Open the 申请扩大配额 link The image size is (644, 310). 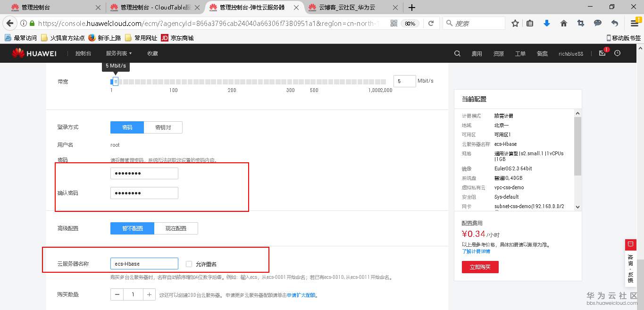(x=302, y=294)
